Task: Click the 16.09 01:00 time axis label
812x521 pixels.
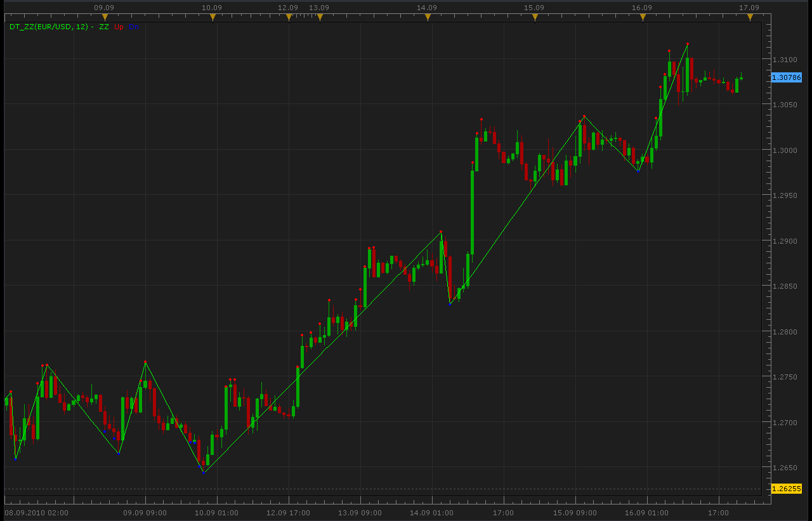Action: (x=647, y=512)
